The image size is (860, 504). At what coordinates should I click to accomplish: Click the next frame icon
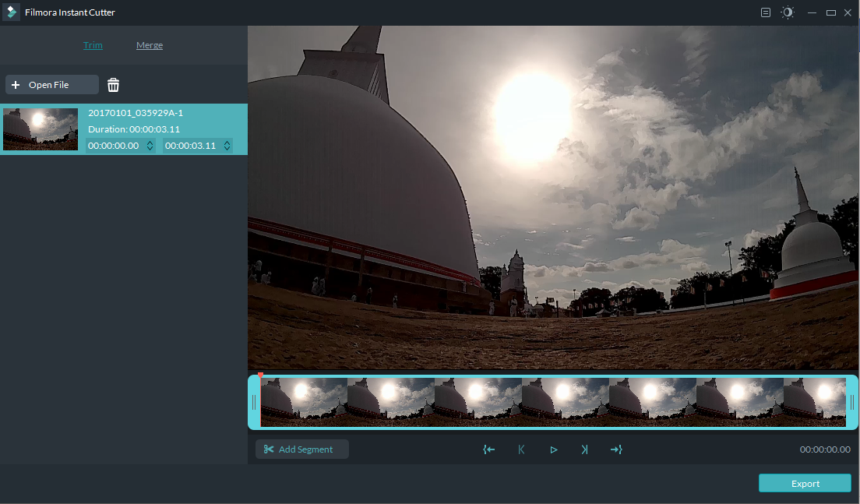click(x=585, y=449)
